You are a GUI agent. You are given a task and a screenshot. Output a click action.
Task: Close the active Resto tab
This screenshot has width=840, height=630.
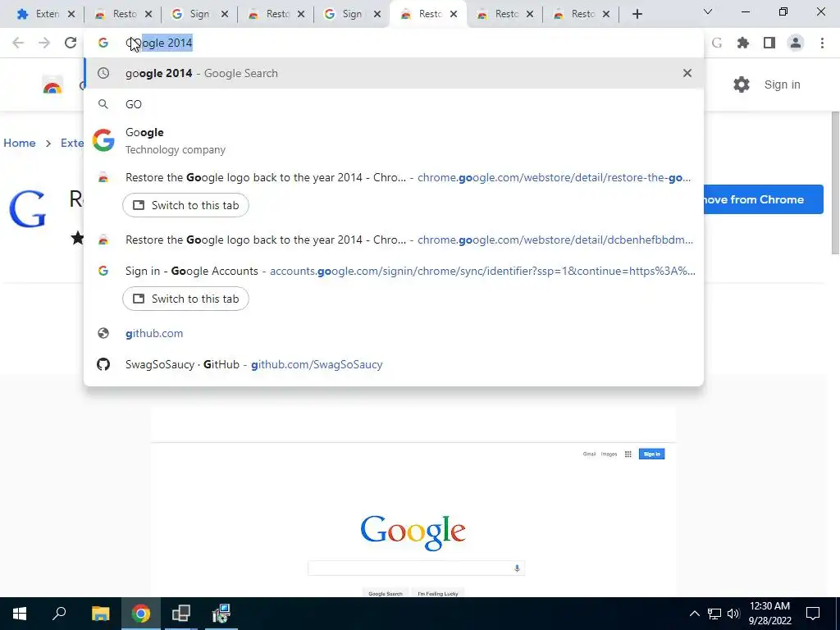[x=454, y=14]
